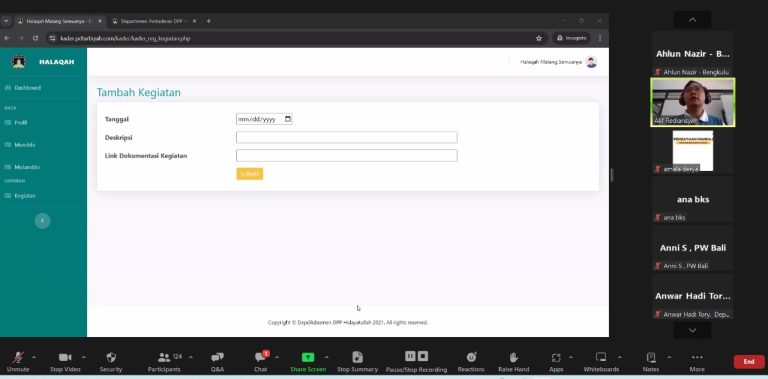Image resolution: width=768 pixels, height=379 pixels.
Task: Click Copyright Depdikdasmen DPP Hidayatullah footer text
Action: tap(348, 323)
